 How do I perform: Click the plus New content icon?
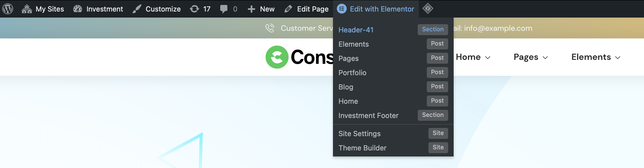(251, 9)
